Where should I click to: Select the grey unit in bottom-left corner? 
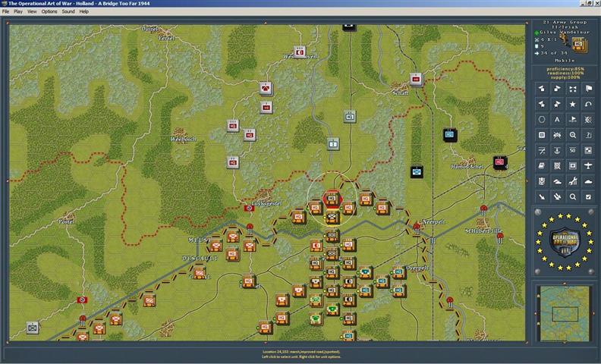33,328
